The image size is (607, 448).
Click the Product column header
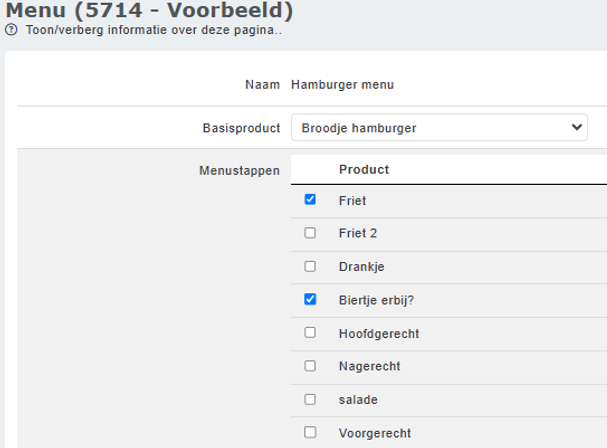364,170
